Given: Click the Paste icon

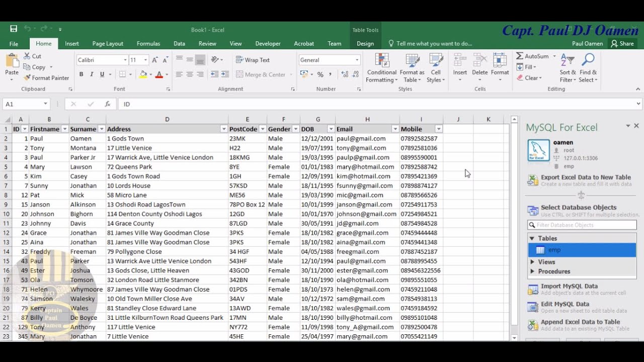Looking at the screenshot, I should 12,62.
